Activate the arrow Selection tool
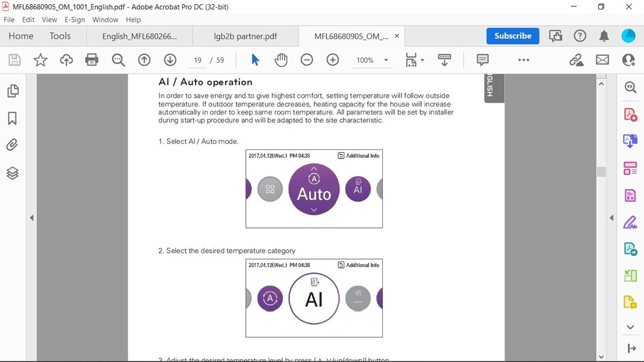The height and width of the screenshot is (362, 644). pyautogui.click(x=255, y=60)
